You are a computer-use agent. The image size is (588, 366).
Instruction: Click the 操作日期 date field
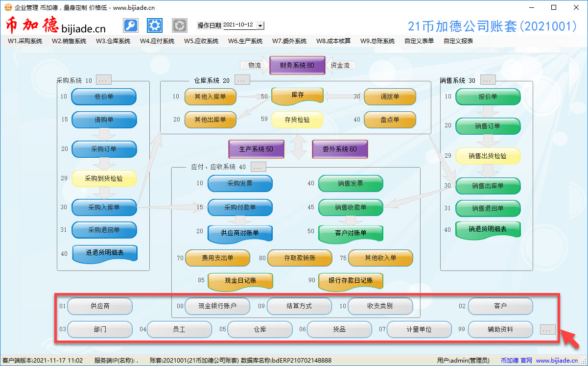(x=239, y=25)
